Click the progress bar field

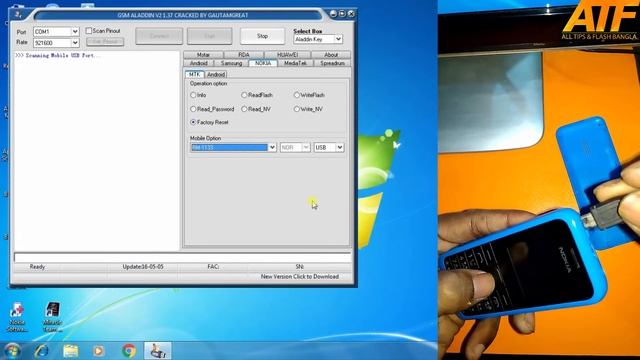182,257
